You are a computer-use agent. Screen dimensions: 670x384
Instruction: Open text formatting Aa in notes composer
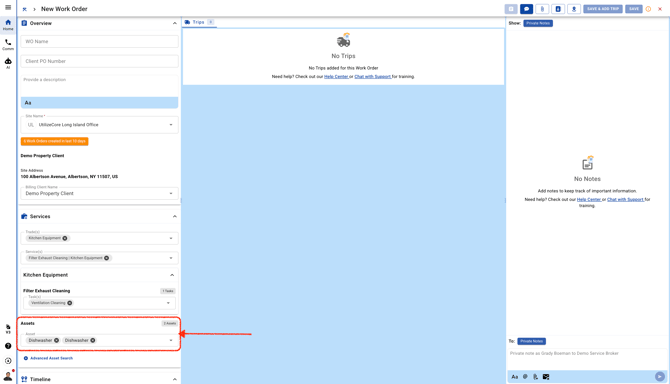point(514,377)
